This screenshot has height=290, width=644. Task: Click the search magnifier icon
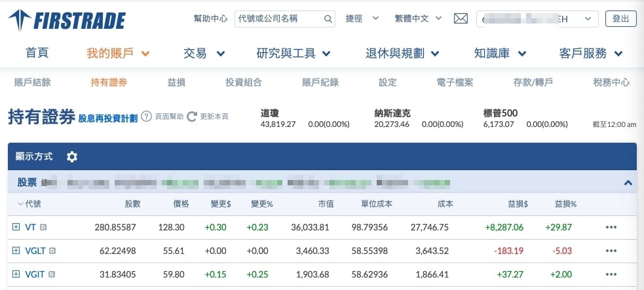click(328, 19)
